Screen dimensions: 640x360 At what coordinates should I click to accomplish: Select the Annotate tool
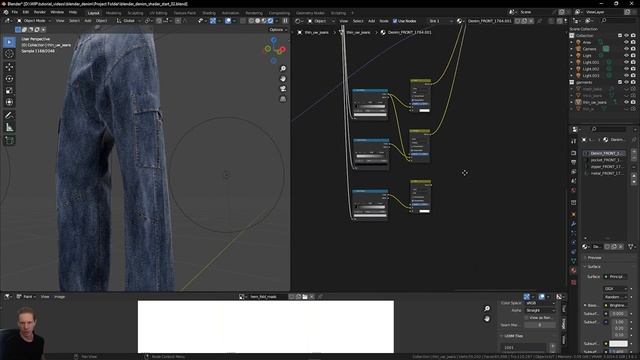coord(9,116)
